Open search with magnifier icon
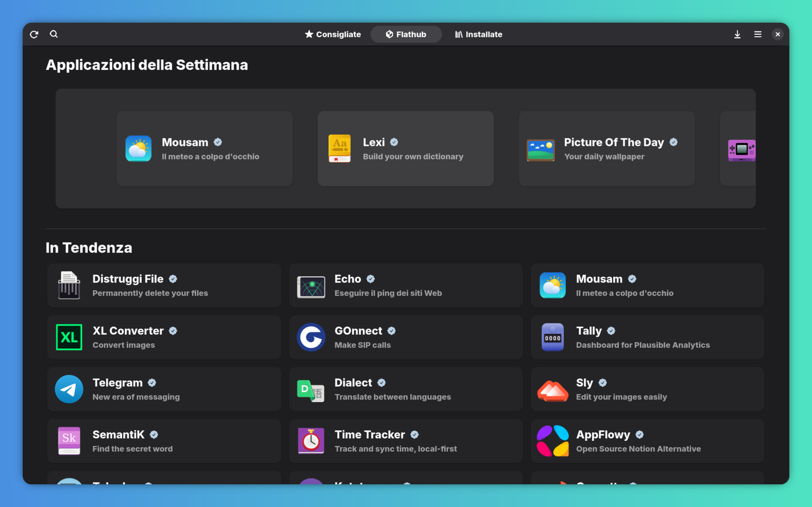This screenshot has width=812, height=507. [x=53, y=34]
